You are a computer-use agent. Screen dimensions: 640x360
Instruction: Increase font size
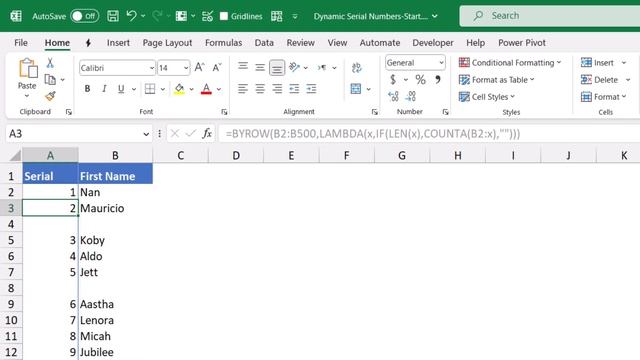coord(200,67)
